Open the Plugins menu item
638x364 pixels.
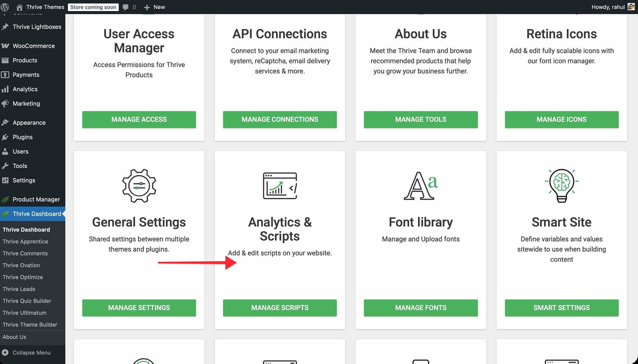point(23,137)
